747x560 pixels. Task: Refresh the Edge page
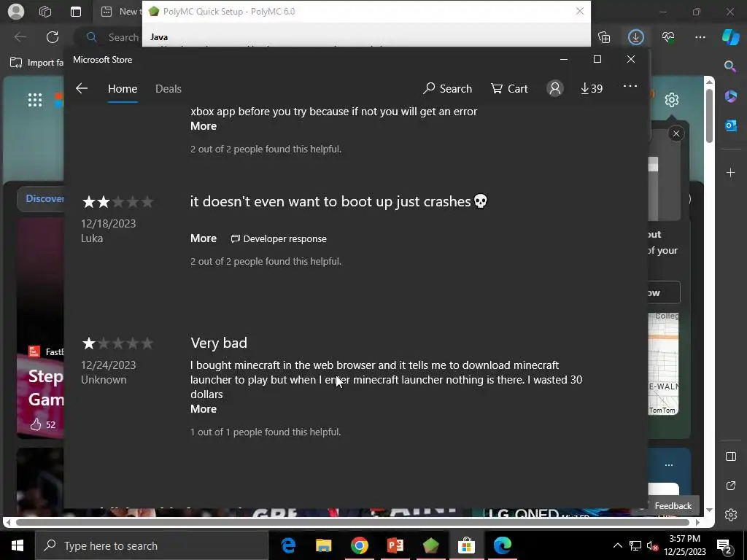point(53,37)
